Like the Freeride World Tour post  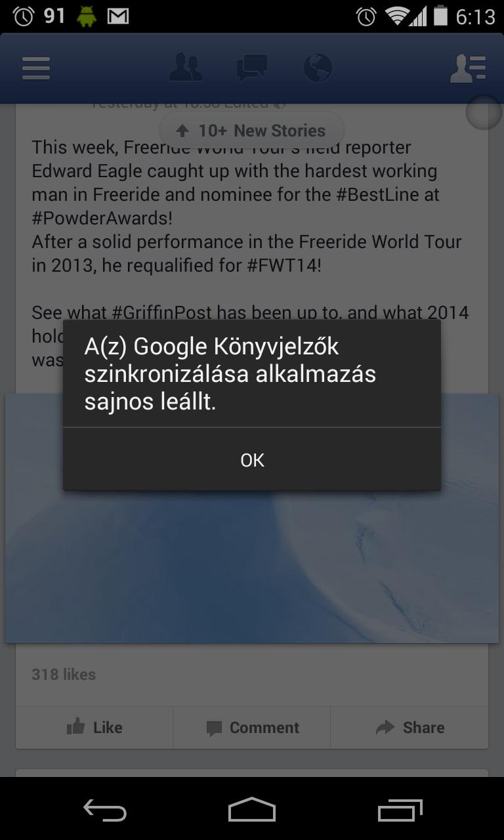(x=94, y=727)
